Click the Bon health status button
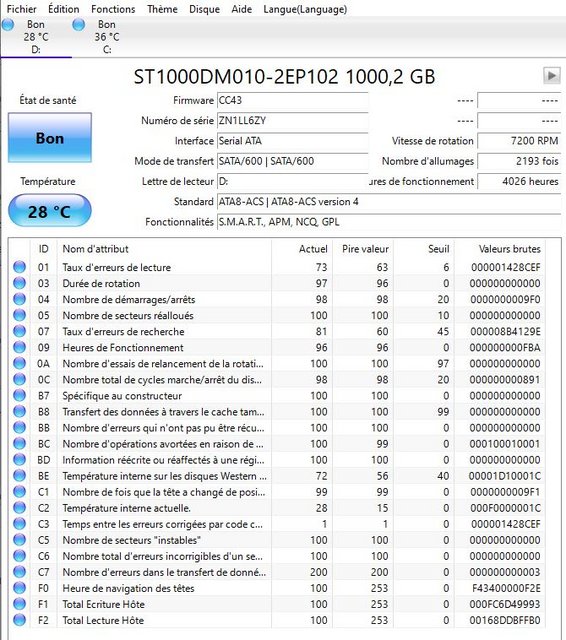Image resolution: width=566 pixels, height=640 pixels. click(x=50, y=138)
